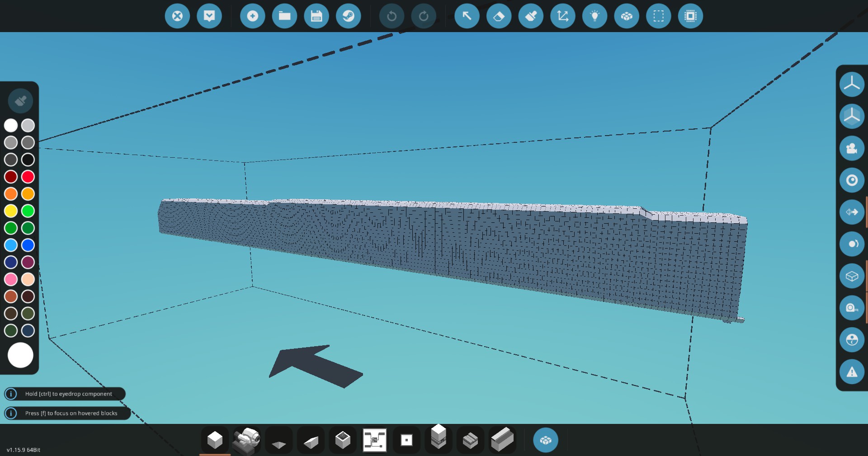The height and width of the screenshot is (456, 868).
Task: Pick the bright lime green color swatch
Action: pyautogui.click(x=28, y=211)
